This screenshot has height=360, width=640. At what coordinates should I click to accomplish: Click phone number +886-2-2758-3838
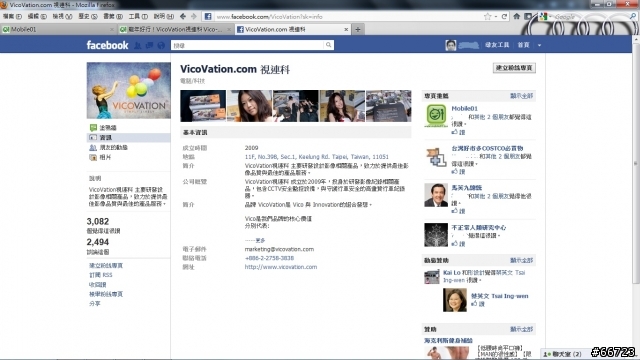point(269,258)
